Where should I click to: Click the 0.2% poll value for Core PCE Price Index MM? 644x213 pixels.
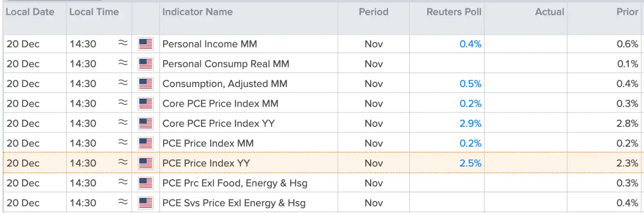[x=471, y=104]
